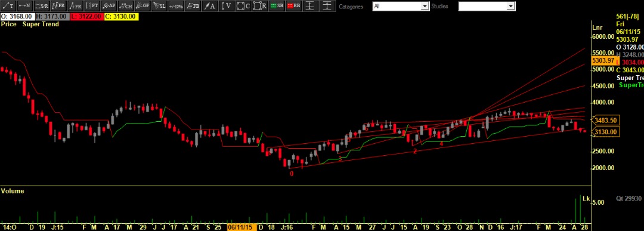Viewport: 644px width, 231px height.
Task: Select the AP Andrews pitchfork tool
Action: pos(109,6)
